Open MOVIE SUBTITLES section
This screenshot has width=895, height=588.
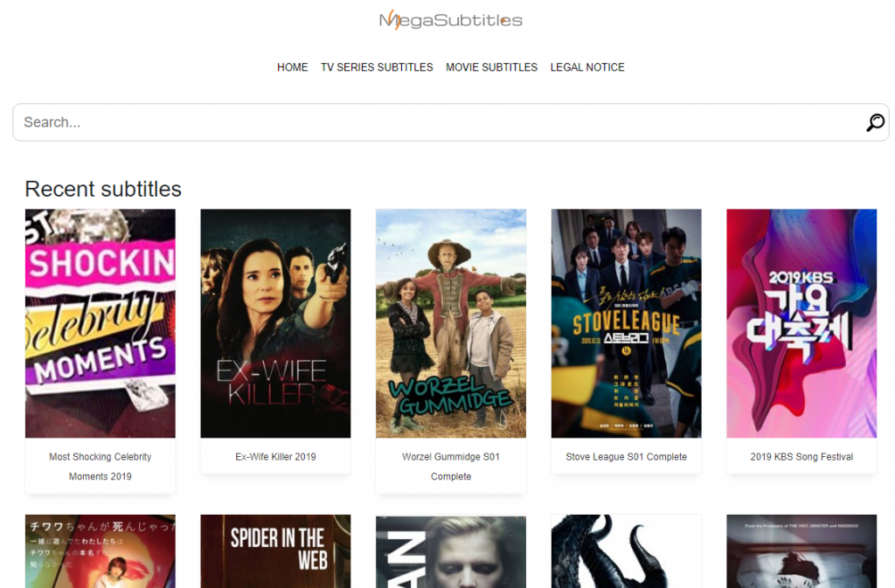click(491, 67)
